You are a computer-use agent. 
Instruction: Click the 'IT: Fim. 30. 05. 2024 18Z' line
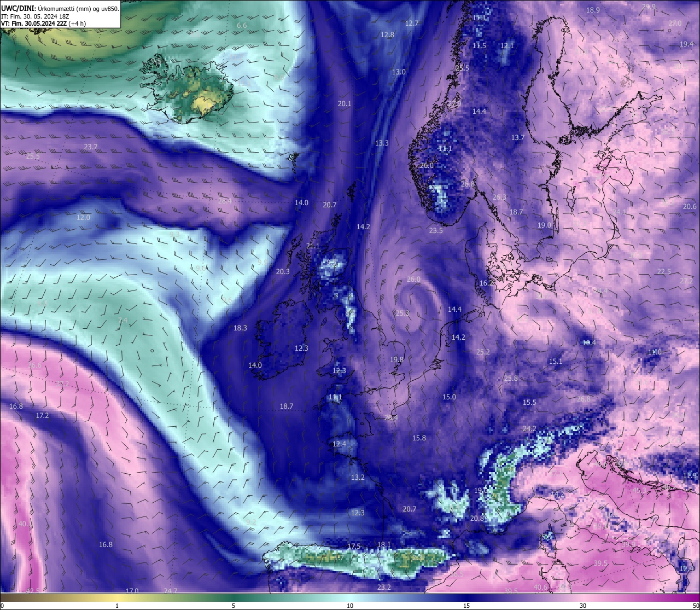click(x=34, y=16)
